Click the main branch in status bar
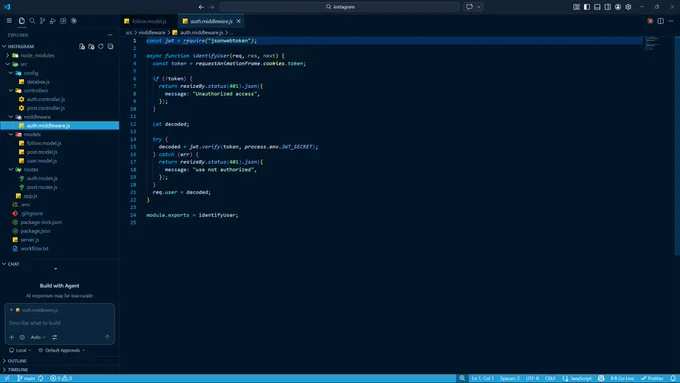 [26, 378]
